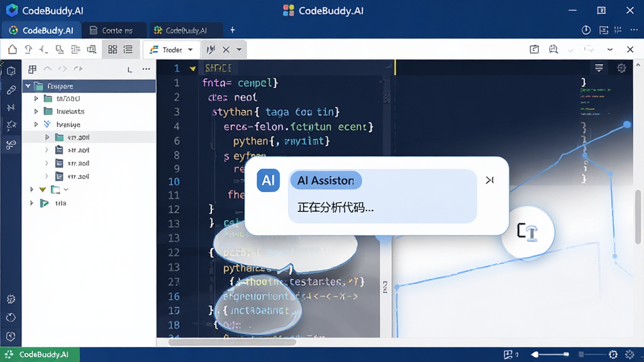Expand the ta7ooo folder
Image resolution: width=644 pixels, height=362 pixels.
[x=36, y=99]
